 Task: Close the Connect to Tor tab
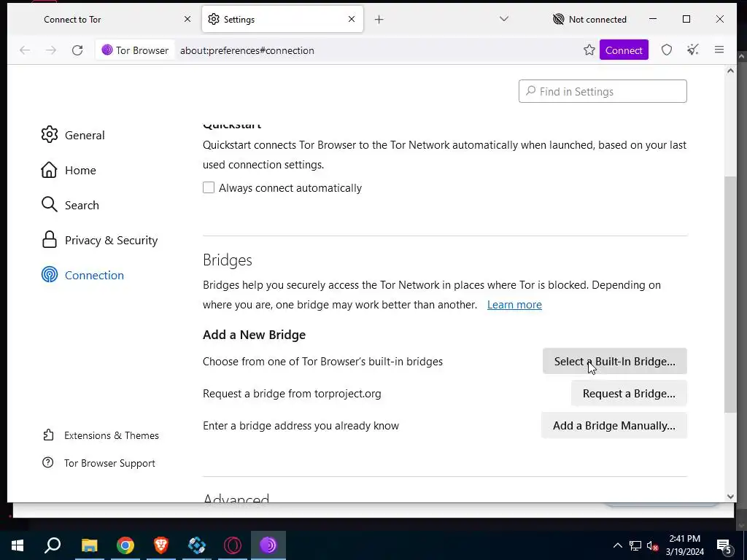187,19
